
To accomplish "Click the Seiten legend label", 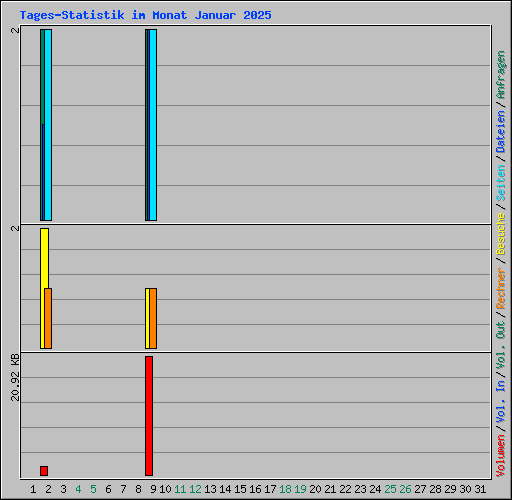I will [501, 183].
